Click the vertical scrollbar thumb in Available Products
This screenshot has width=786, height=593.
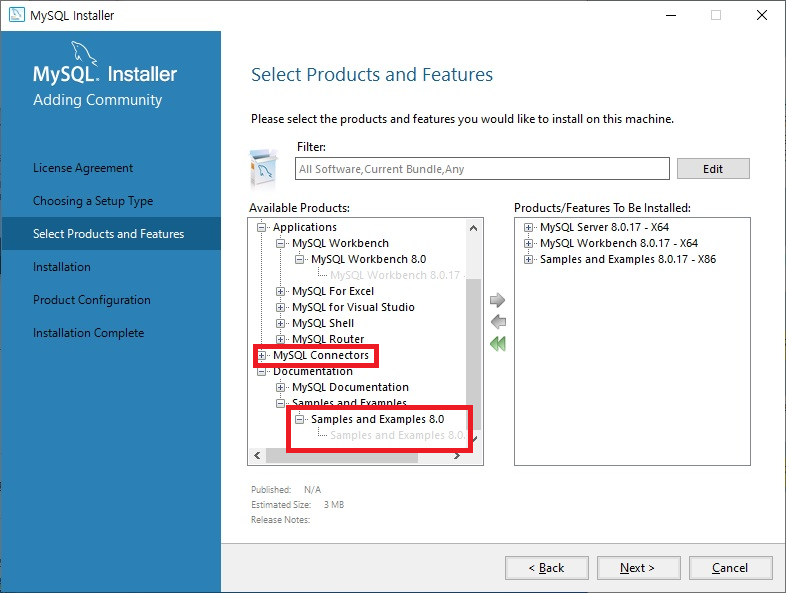click(x=473, y=353)
